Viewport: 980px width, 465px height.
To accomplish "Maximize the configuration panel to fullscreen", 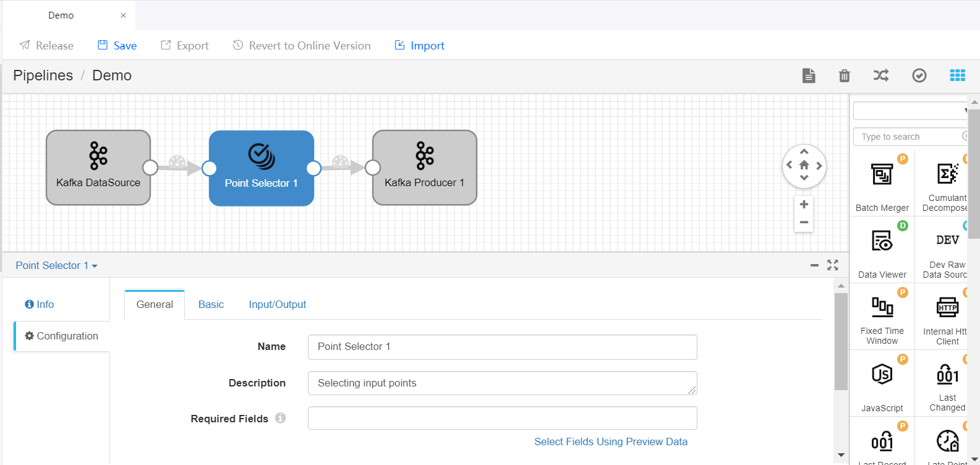I will point(833,265).
